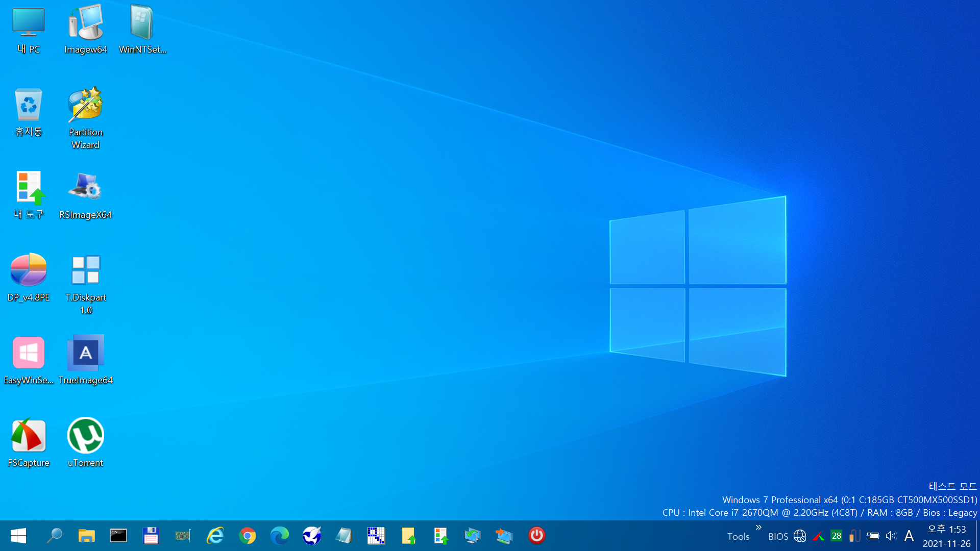
Task: Toggle the input language indicator A
Action: coord(909,536)
